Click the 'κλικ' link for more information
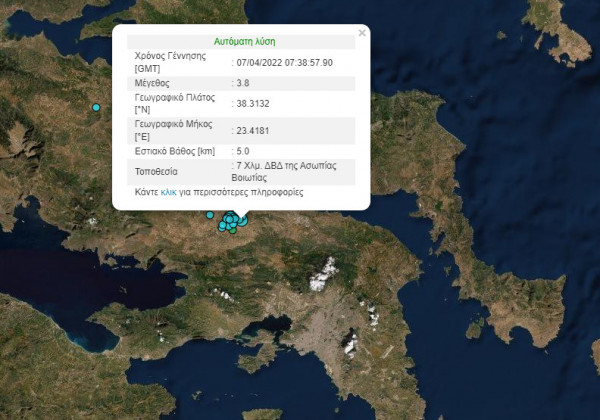 coord(168,191)
